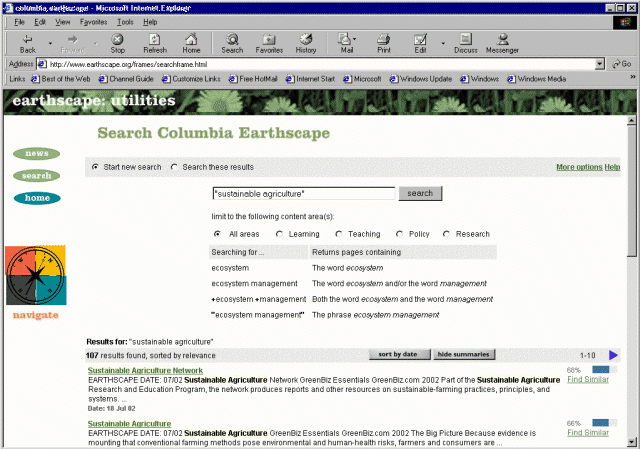Open Customize Links bar item
The height and width of the screenshot is (449, 640).
click(191, 79)
